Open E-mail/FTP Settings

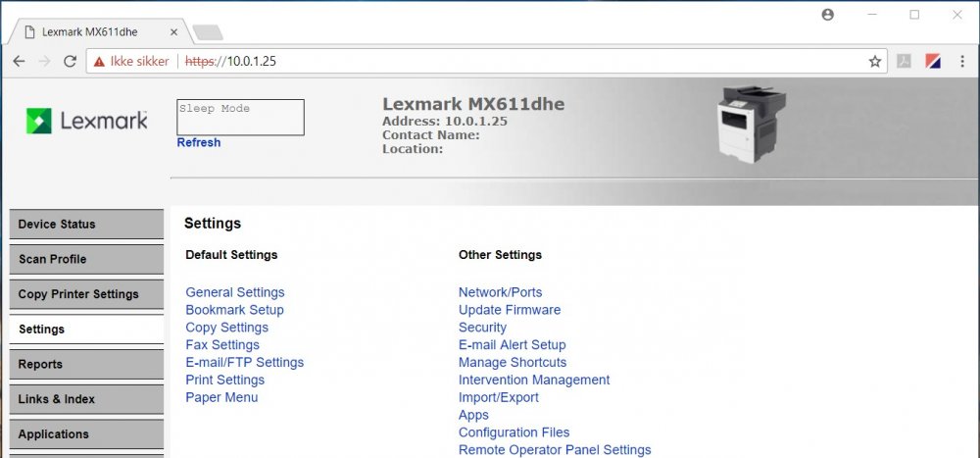click(x=244, y=362)
